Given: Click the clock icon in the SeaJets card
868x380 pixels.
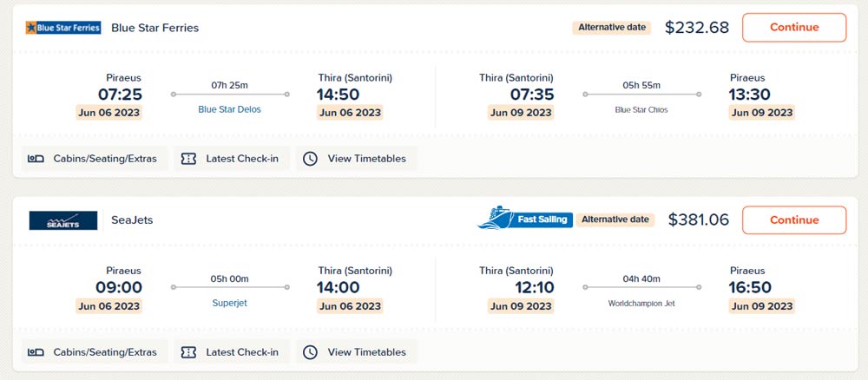Looking at the screenshot, I should click(x=310, y=352).
